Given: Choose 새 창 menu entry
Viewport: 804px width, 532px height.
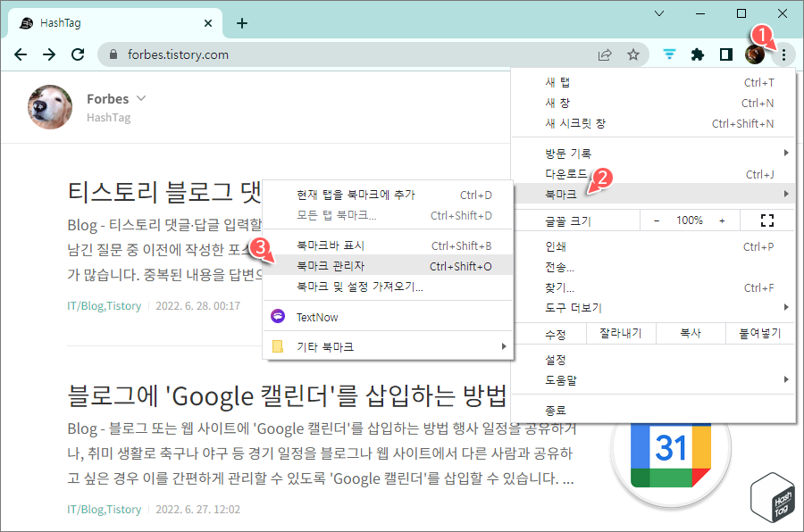Looking at the screenshot, I should point(653,103).
